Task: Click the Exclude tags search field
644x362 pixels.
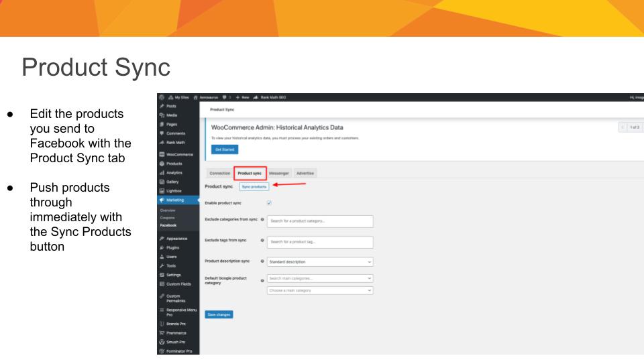Action: [x=320, y=242]
